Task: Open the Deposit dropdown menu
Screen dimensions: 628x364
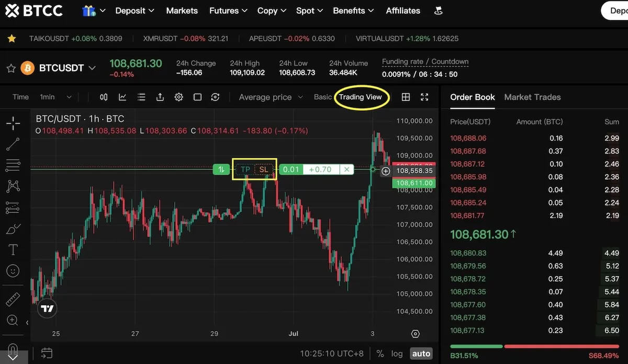Action: point(134,10)
